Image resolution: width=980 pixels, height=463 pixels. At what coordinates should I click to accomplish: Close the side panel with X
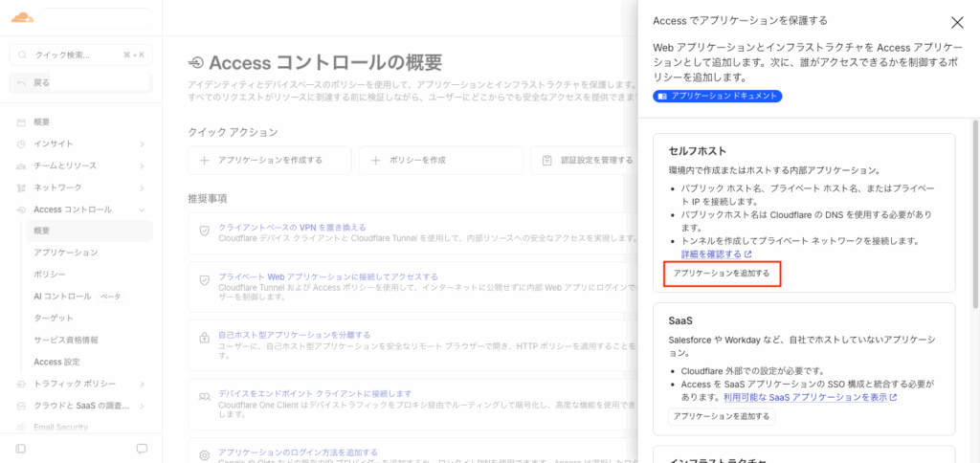pyautogui.click(x=957, y=23)
